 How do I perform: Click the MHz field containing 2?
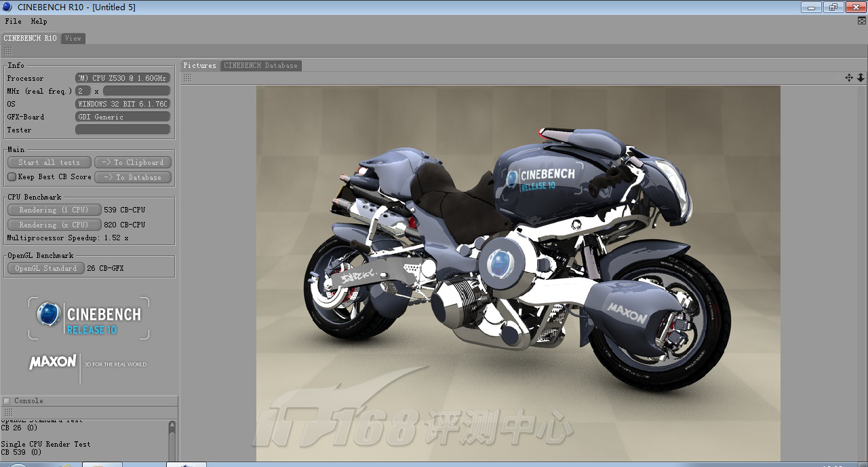[x=83, y=90]
